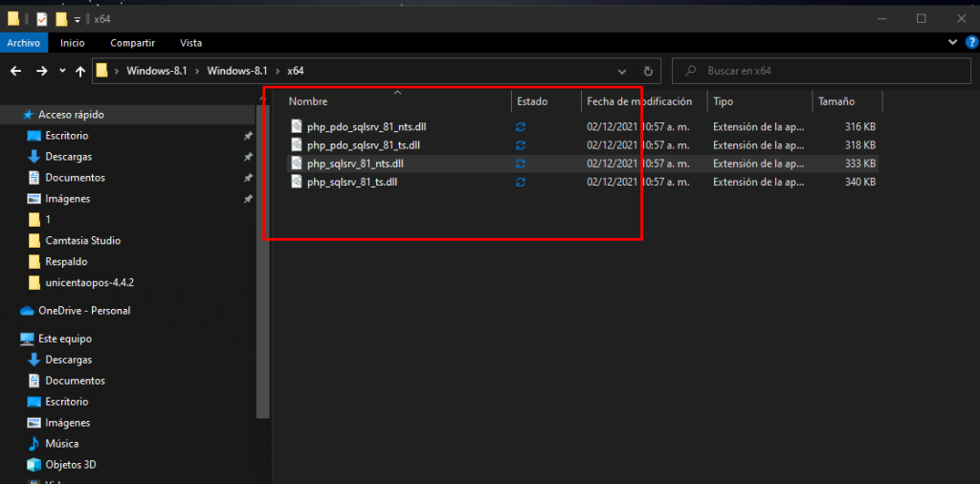Expand the address bar history dropdown

[623, 71]
